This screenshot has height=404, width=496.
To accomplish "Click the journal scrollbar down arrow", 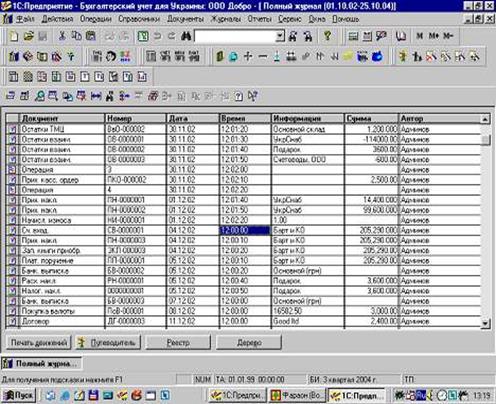I will (x=486, y=323).
